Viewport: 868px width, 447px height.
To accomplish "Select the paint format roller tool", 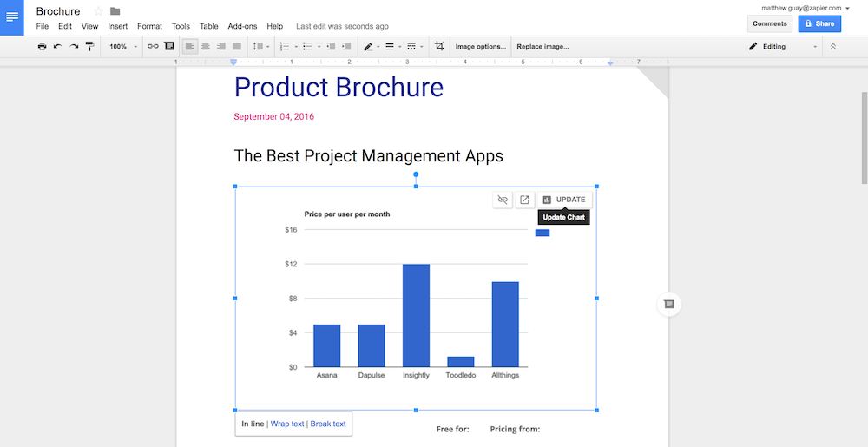I will 89,46.
